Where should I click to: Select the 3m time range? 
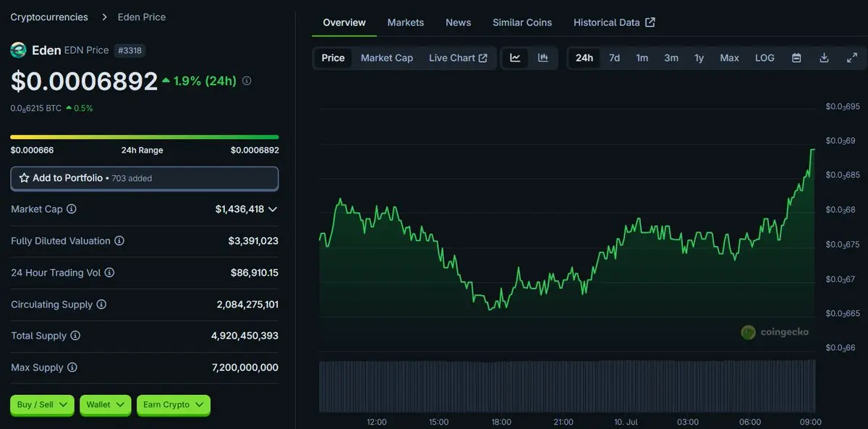tap(671, 58)
